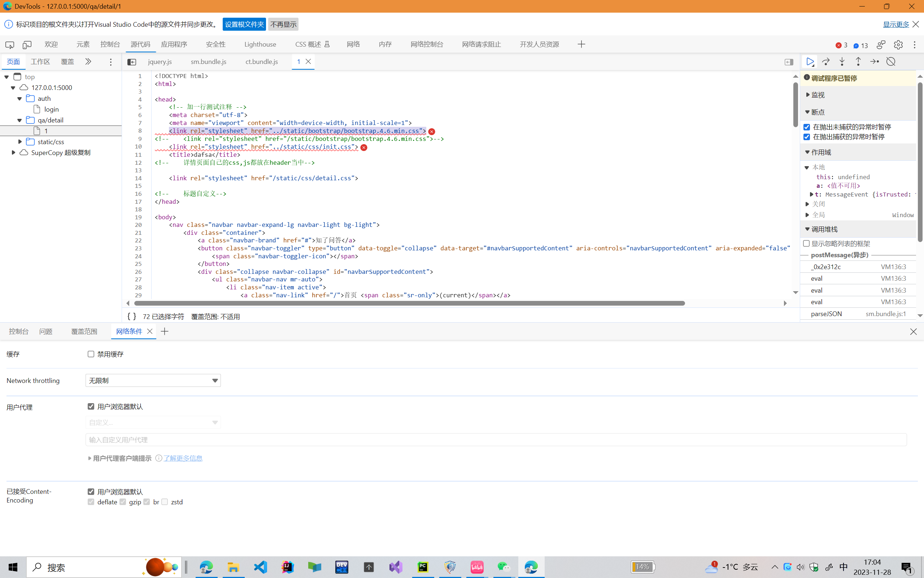Expand the SuperCopy 超级复制 node
This screenshot has height=578, width=924.
[13, 152]
